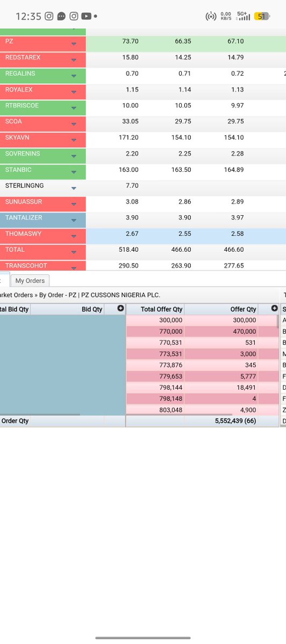
Task: Click TRANSCOHOT value 277.65
Action: coord(233,266)
